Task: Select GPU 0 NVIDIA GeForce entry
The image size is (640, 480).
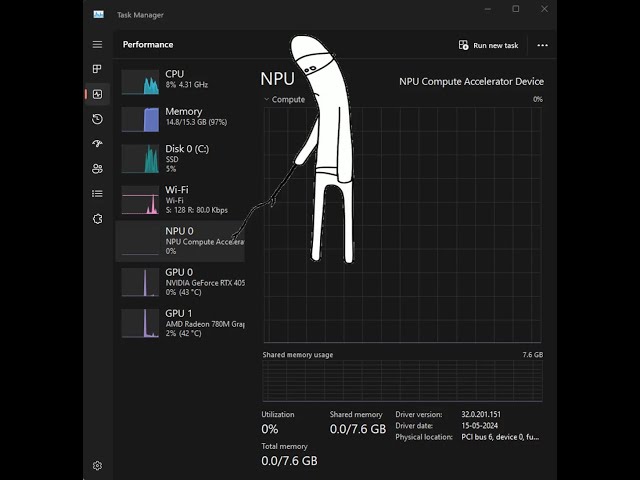Action: coord(180,282)
